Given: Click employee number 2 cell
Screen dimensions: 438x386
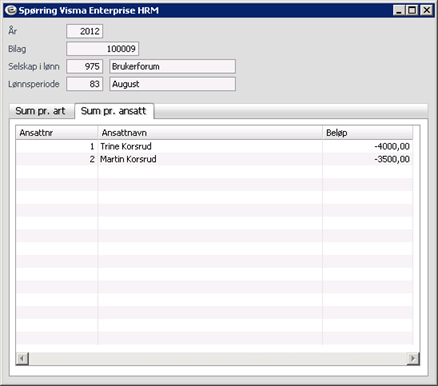Looking at the screenshot, I should [57, 159].
